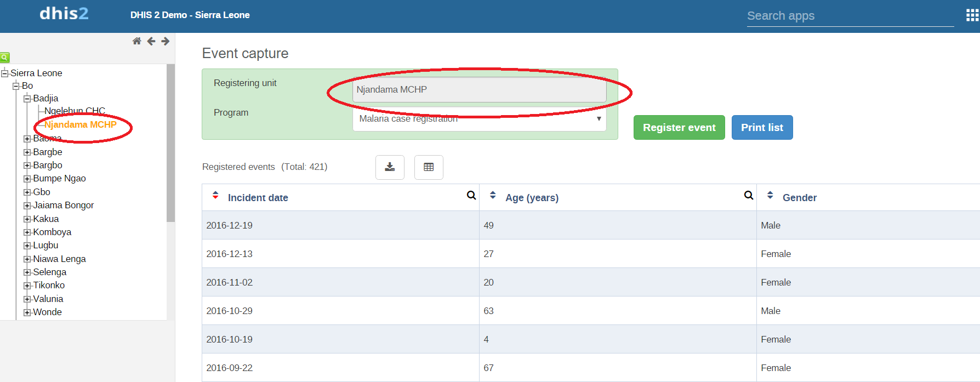Click the Register event button
Image resolution: width=980 pixels, height=382 pixels.
point(679,128)
